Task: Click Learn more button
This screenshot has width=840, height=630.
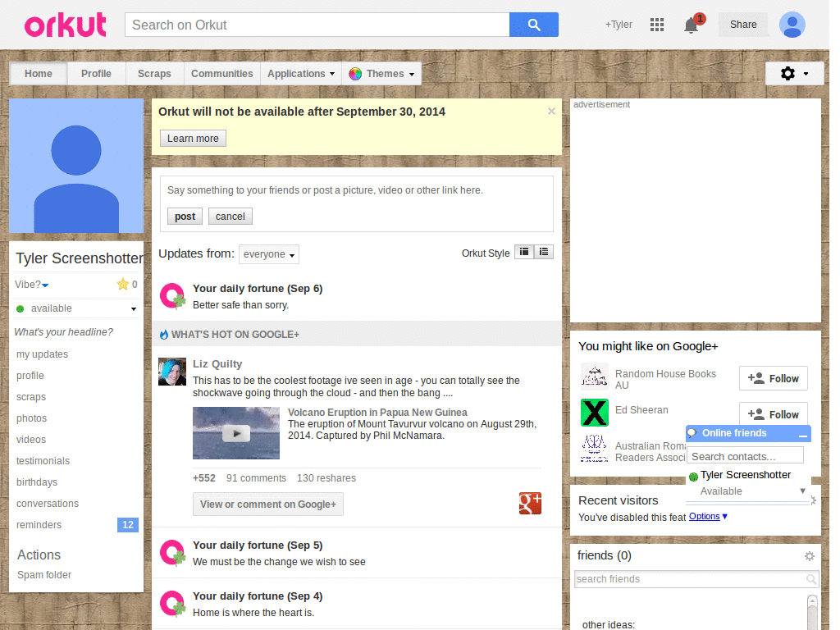Action: click(193, 138)
